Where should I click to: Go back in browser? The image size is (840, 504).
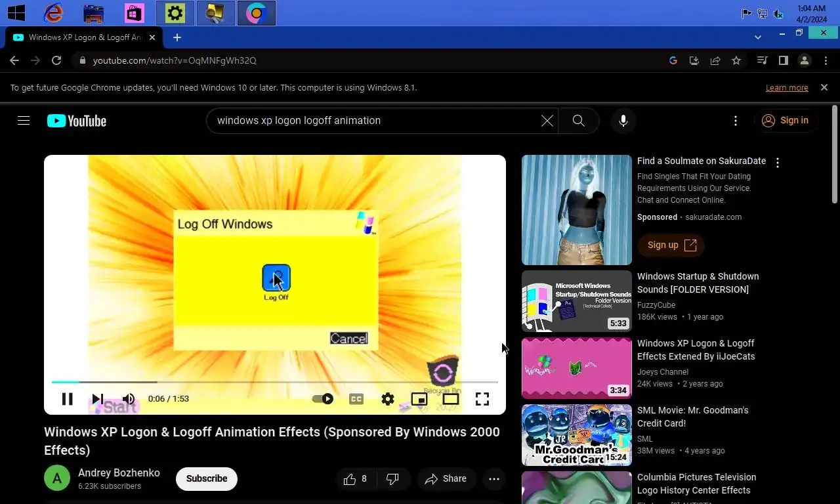click(x=14, y=60)
